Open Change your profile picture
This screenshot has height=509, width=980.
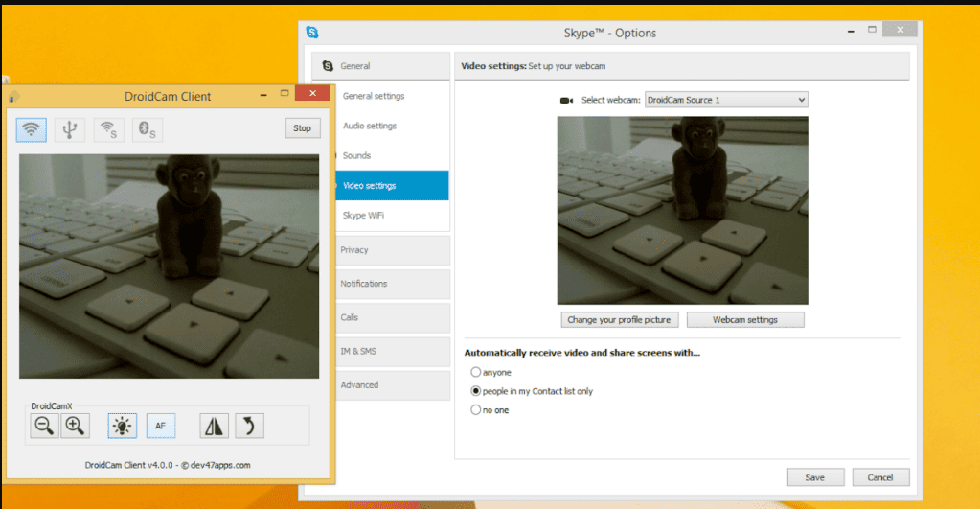coord(619,319)
